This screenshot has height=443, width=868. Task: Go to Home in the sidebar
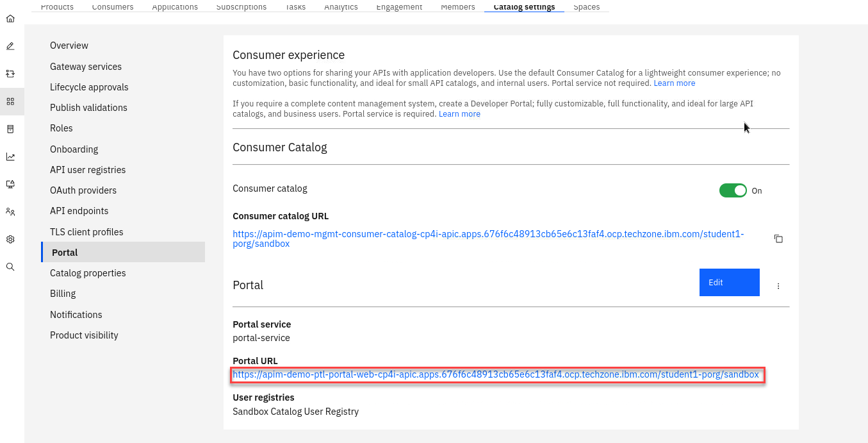tap(10, 19)
